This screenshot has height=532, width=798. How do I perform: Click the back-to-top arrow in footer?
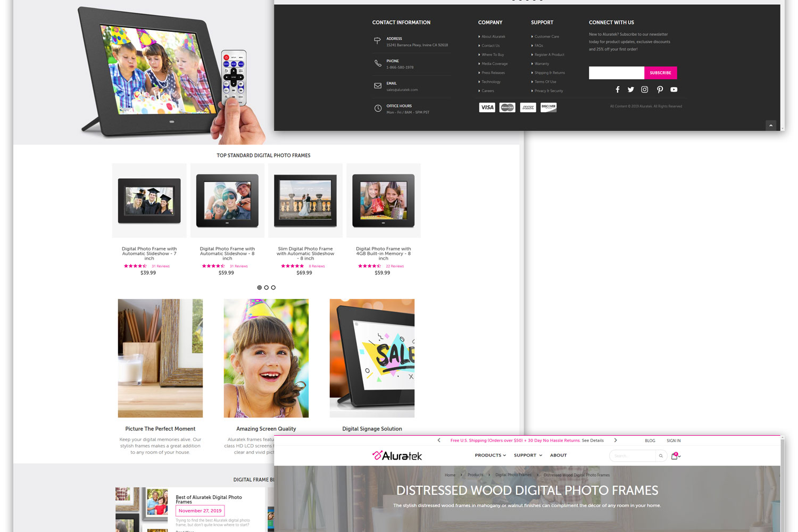click(x=771, y=126)
